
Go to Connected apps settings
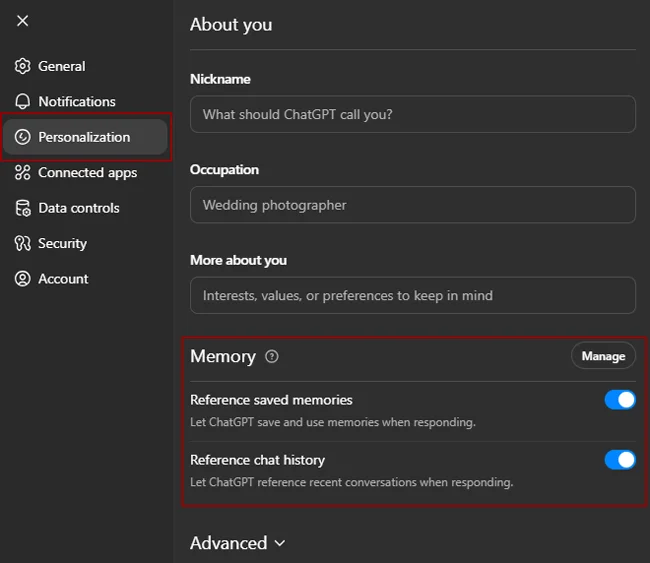[x=85, y=172]
